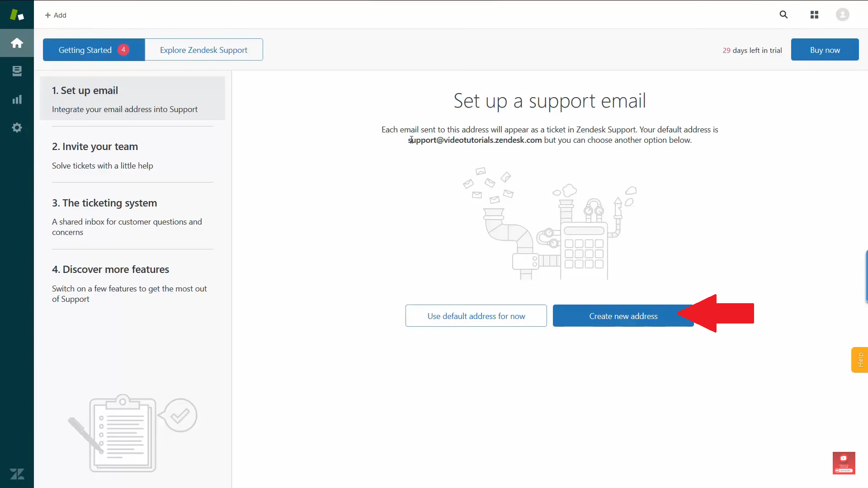Open the Views icon in sidebar
Viewport: 868px width, 488px height.
17,71
